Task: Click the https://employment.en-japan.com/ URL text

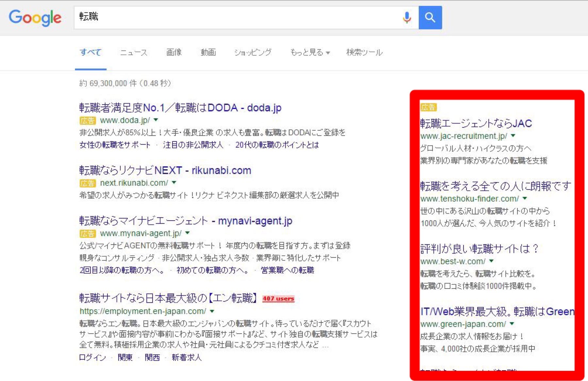Action: pos(143,311)
